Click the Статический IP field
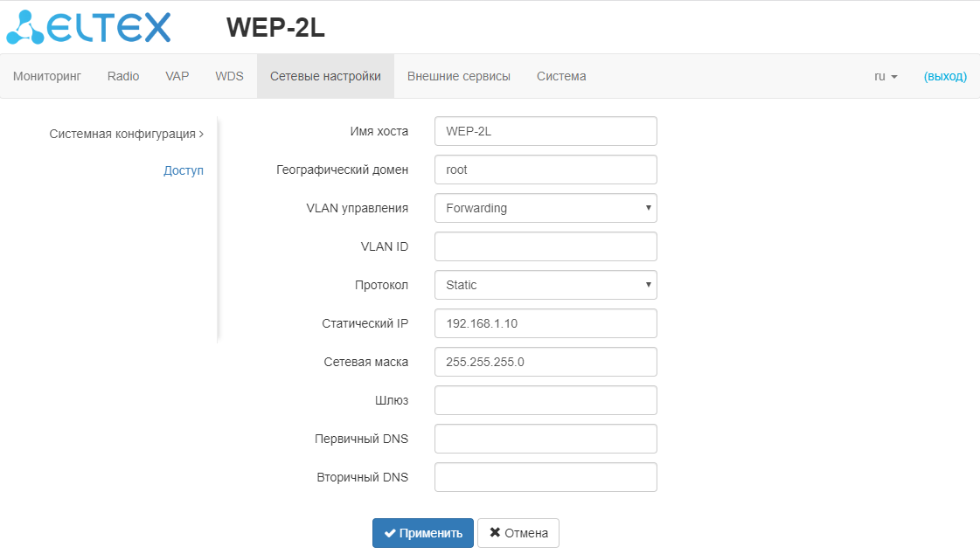This screenshot has width=980, height=554. (546, 323)
